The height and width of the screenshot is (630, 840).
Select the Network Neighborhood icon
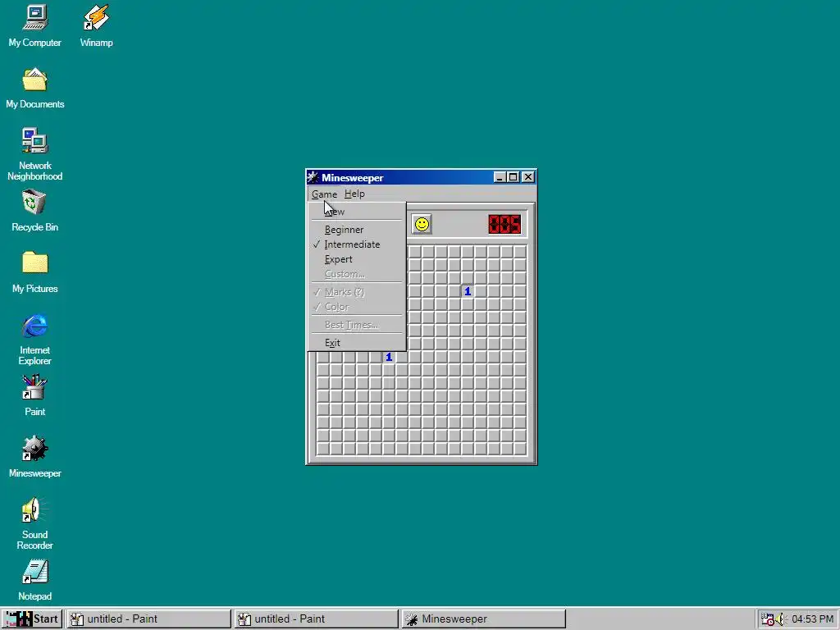pos(34,154)
